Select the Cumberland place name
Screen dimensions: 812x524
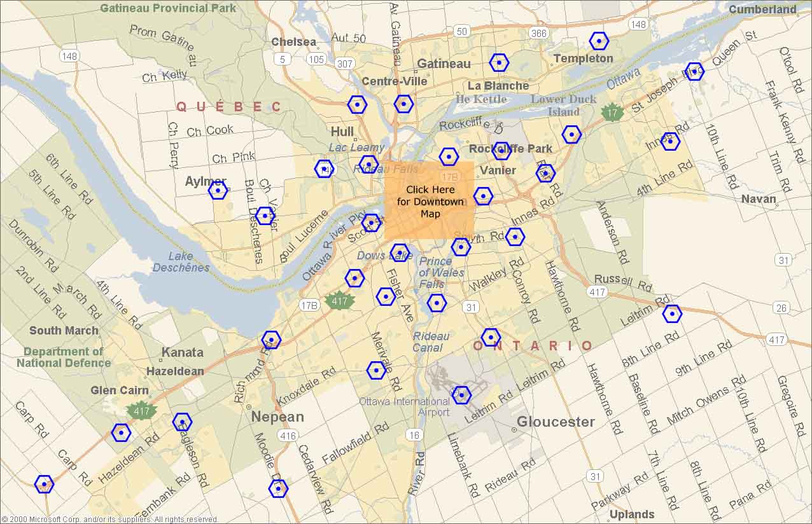click(762, 10)
